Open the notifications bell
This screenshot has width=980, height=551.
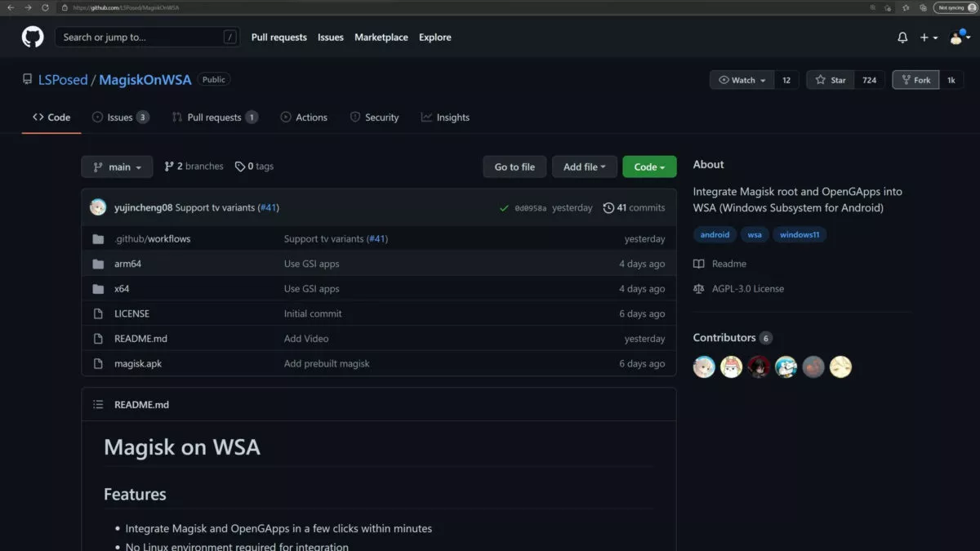902,38
